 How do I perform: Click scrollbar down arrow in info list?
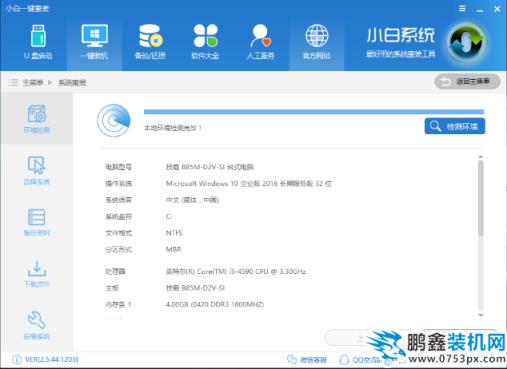pos(481,315)
